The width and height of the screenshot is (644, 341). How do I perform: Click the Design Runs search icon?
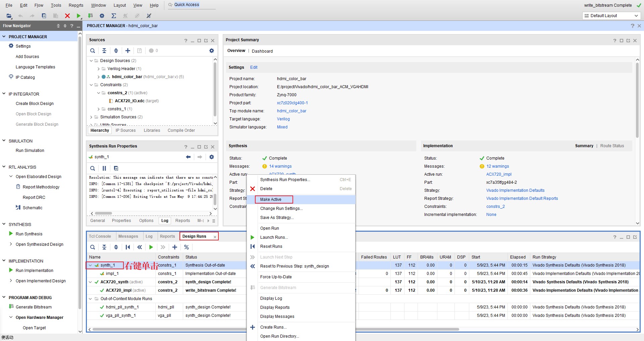point(93,247)
